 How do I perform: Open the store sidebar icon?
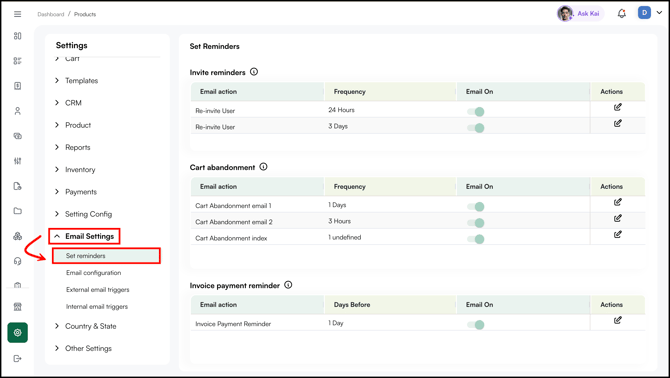18,307
